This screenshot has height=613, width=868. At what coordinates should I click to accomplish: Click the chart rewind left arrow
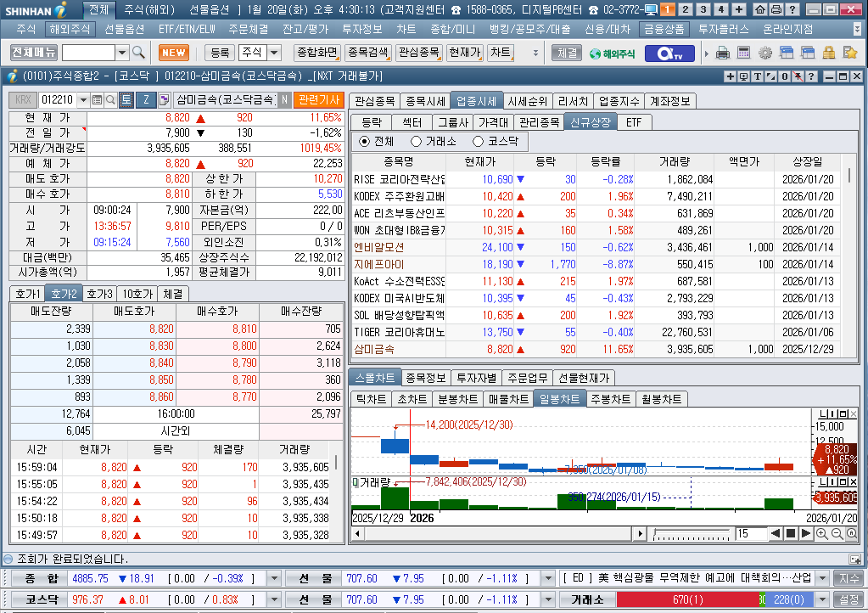776,533
